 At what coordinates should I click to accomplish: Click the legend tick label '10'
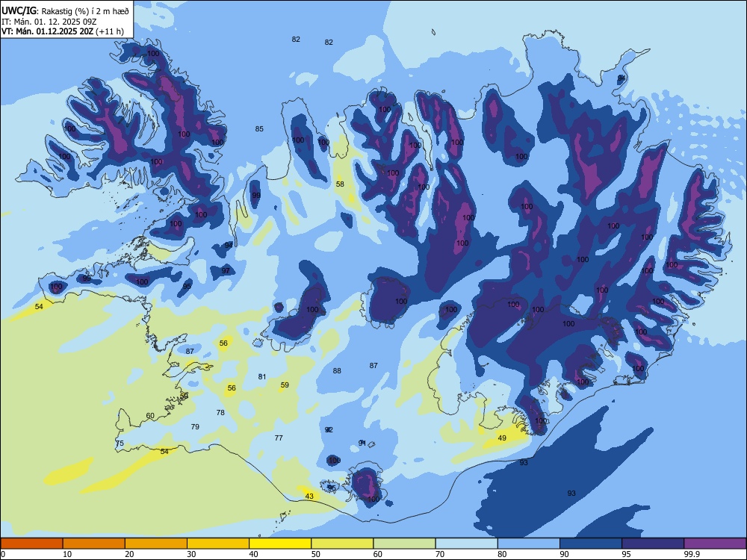click(x=67, y=554)
